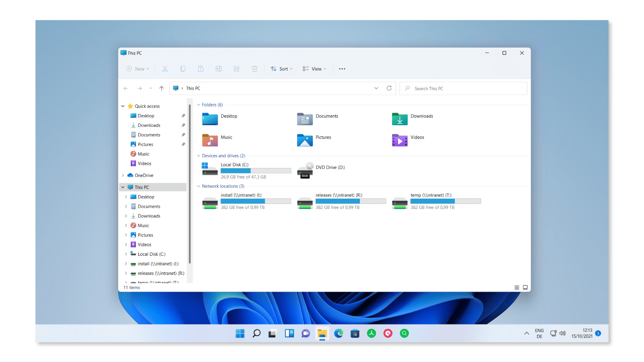Click the Refresh button beside address bar
This screenshot has height=362, width=644.
389,88
